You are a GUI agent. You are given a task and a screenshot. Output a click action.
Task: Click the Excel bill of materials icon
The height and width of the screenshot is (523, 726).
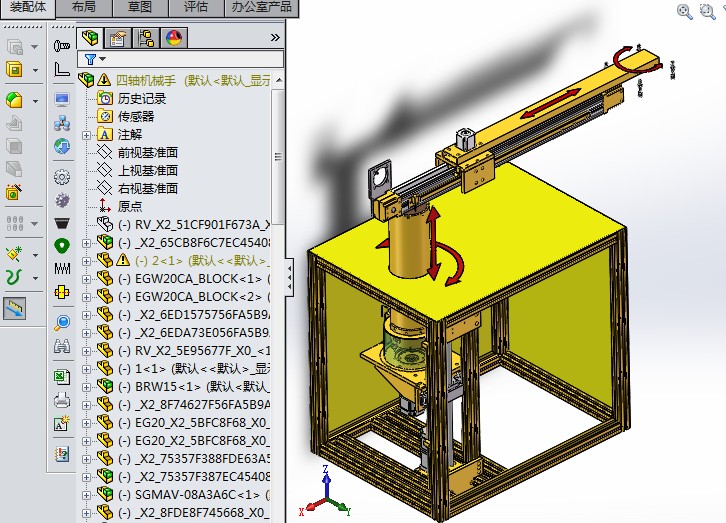62,377
